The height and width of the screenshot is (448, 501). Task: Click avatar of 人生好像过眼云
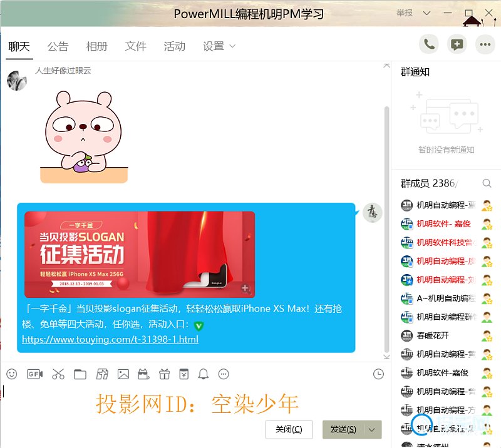[17, 81]
